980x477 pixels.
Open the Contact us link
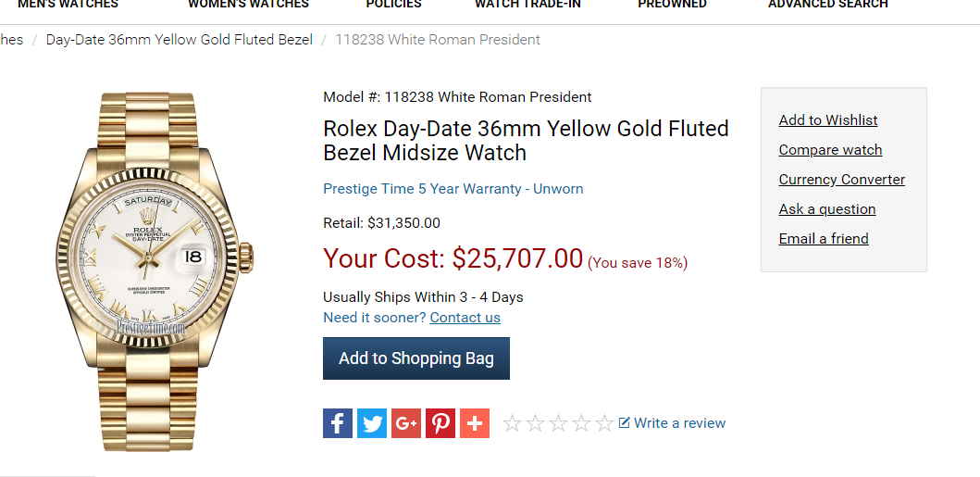pos(465,318)
